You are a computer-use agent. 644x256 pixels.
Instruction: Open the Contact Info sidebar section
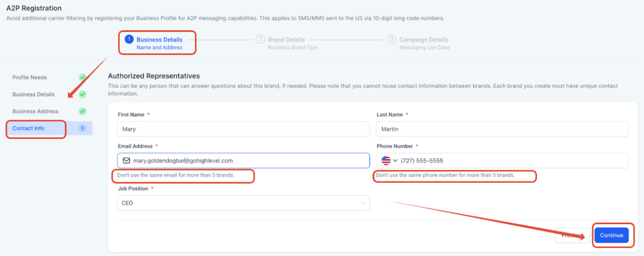(49, 128)
